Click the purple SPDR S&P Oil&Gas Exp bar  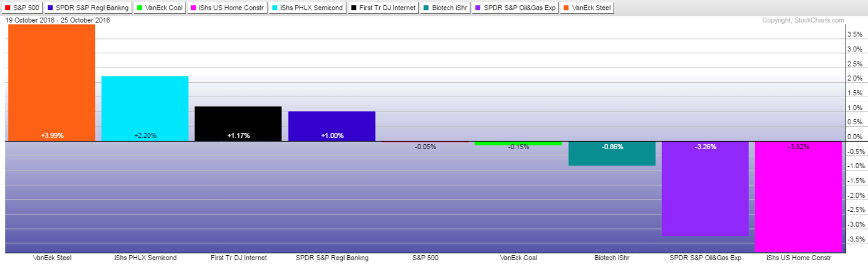(x=705, y=189)
